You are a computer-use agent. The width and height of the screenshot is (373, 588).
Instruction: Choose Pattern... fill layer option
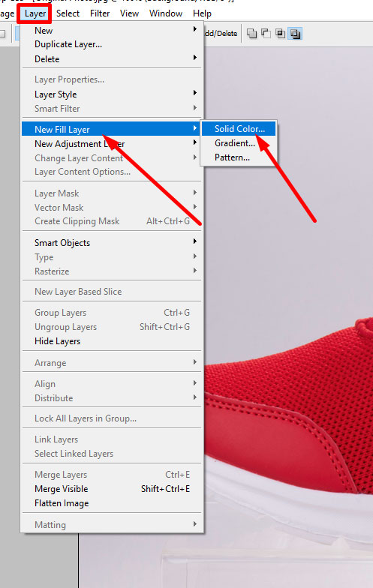(x=239, y=157)
